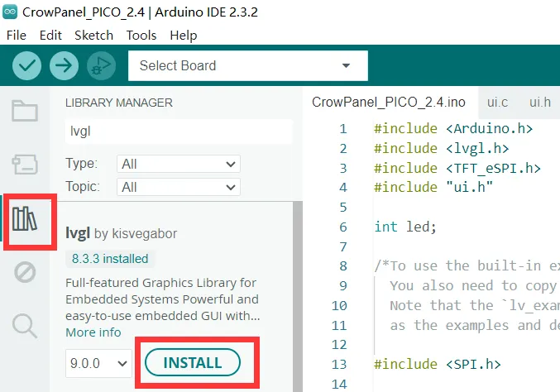Open the Debug panel in sidebar
The height and width of the screenshot is (392, 560).
(x=25, y=272)
